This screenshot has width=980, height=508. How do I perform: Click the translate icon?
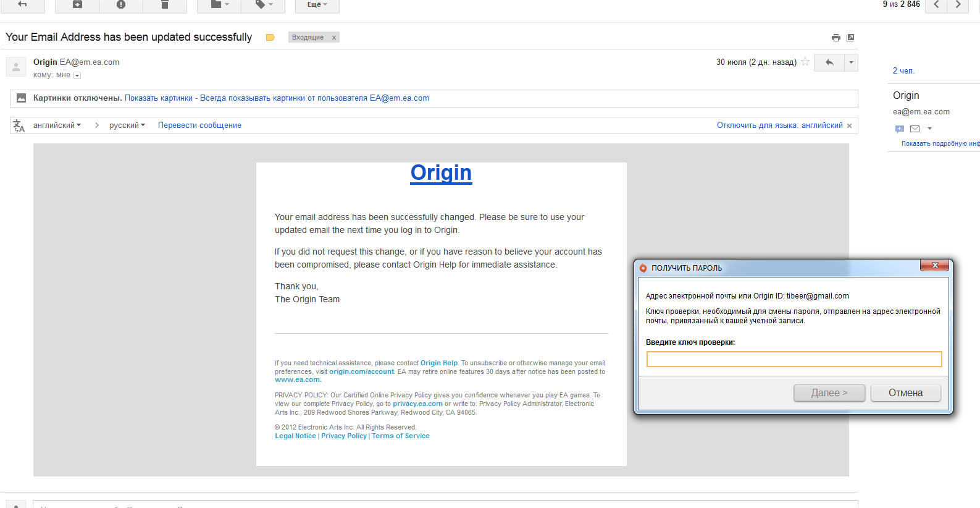click(19, 125)
